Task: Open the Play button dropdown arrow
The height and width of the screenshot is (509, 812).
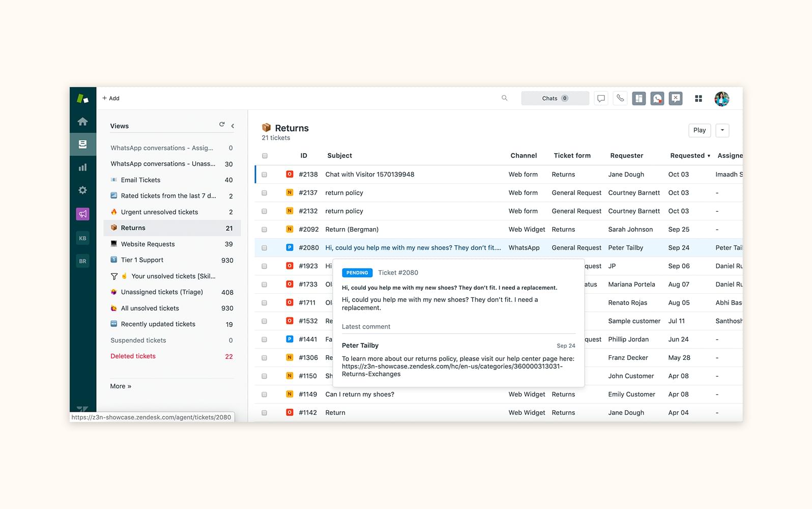Action: pos(722,130)
